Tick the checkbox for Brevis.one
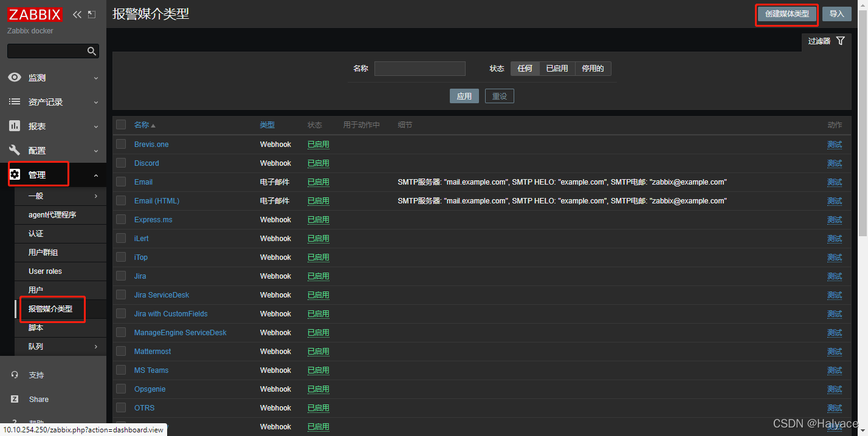 tap(121, 145)
